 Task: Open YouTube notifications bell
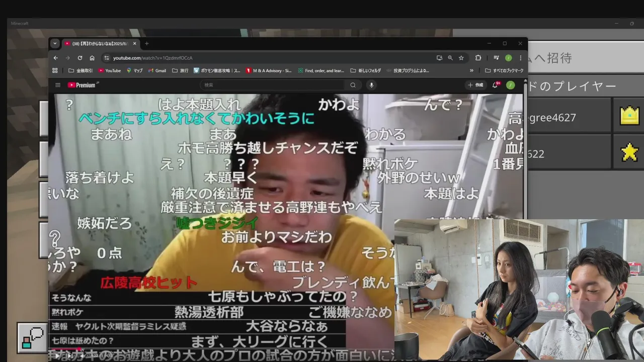coord(495,85)
